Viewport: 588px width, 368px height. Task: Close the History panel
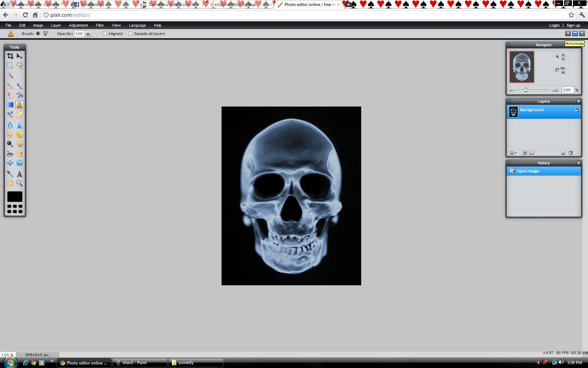coord(578,163)
